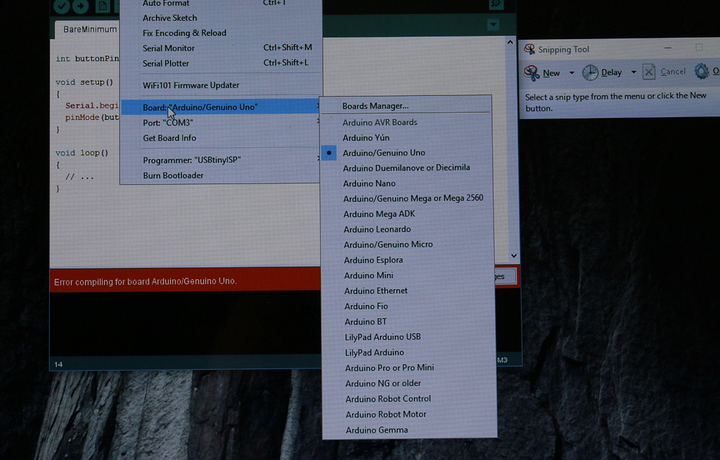Select Port "COM3" menu entry

coord(168,123)
